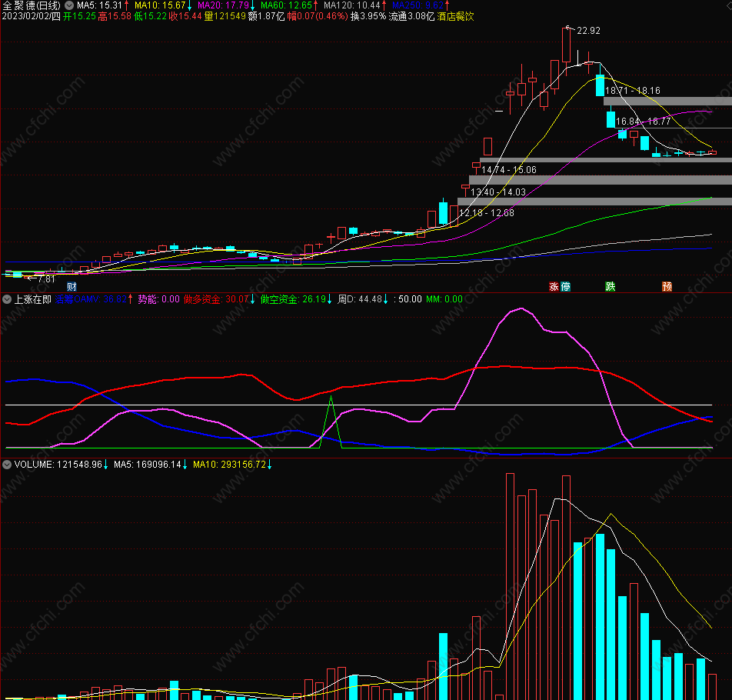Image resolution: width=732 pixels, height=700 pixels.
Task: Click the low price 低15.22
Action: point(151,17)
